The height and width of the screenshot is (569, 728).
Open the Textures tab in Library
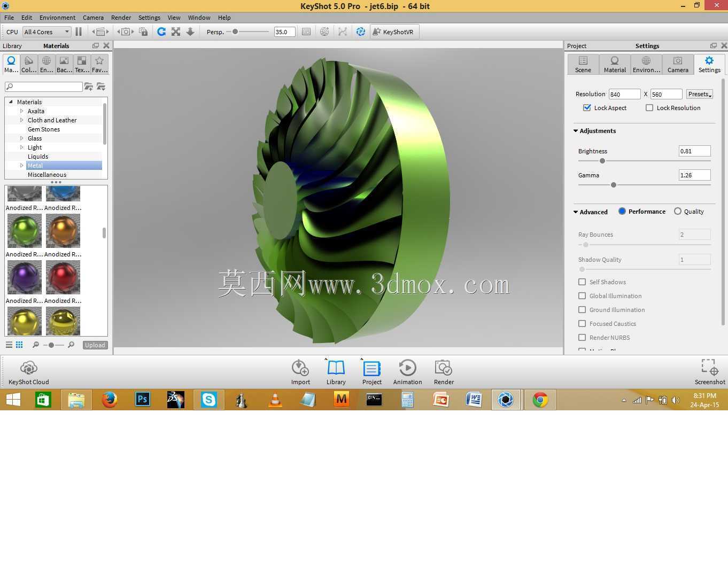point(82,64)
